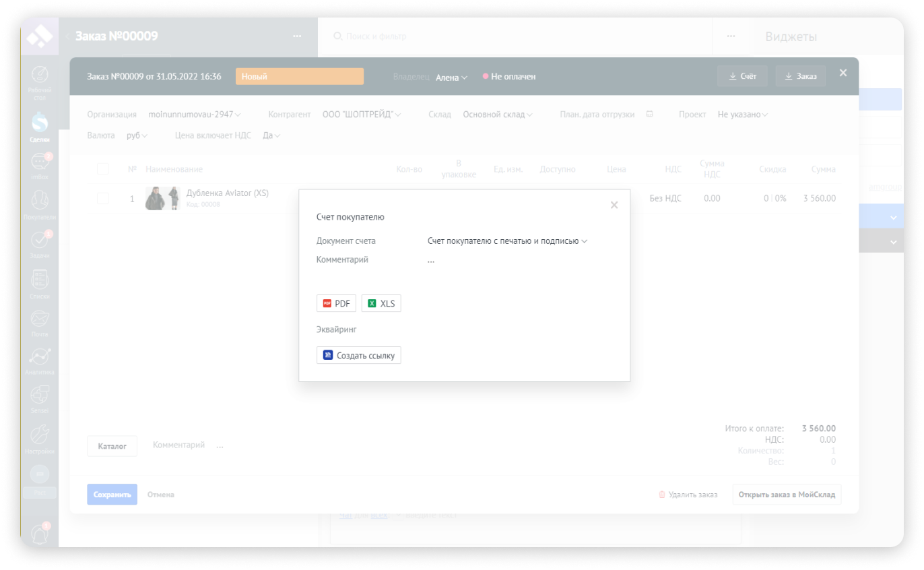Check the Дубленка Aviator row checkbox
Viewport: 924px width, 570px height.
point(103,198)
